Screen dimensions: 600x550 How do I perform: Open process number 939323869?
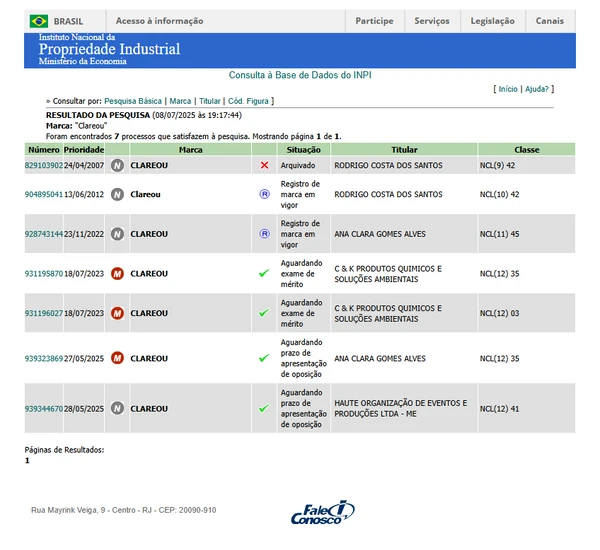(x=44, y=358)
